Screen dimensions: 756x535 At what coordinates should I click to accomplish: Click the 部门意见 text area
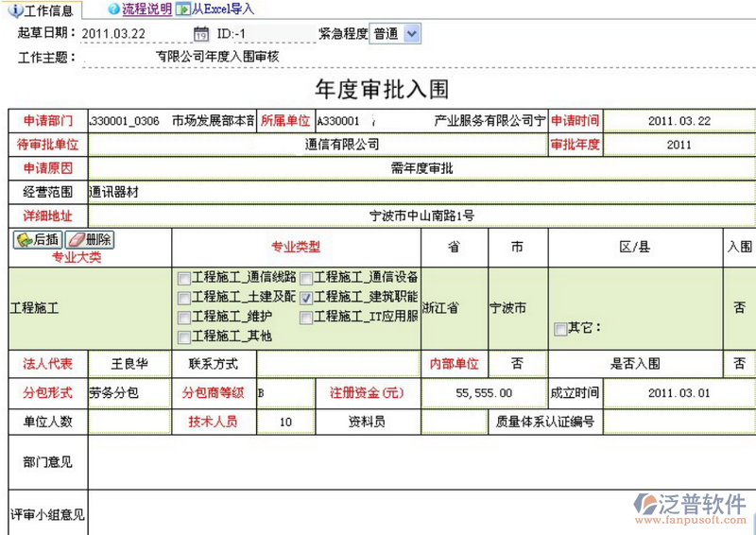(x=421, y=462)
